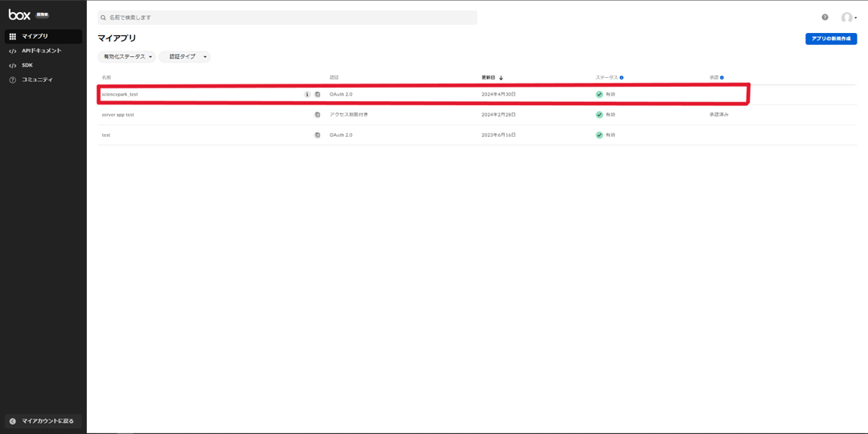
Task: Sort the list by 更新日 column header
Action: click(489, 78)
